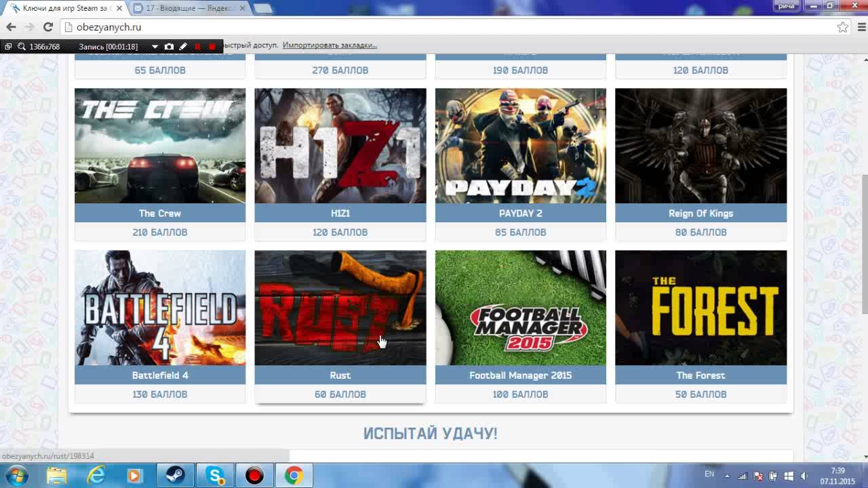Image resolution: width=868 pixels, height=488 pixels.
Task: Open the PAYDAY 2 cover image
Action: pyautogui.click(x=521, y=146)
